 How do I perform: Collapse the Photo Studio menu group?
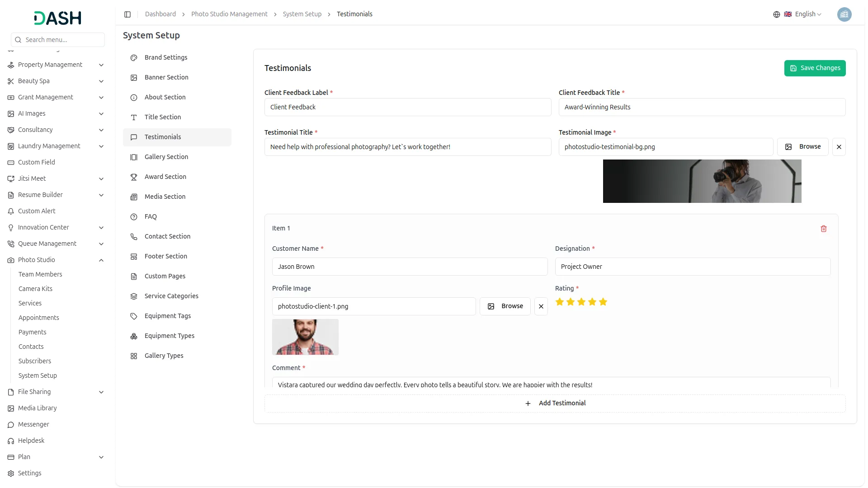pyautogui.click(x=101, y=260)
